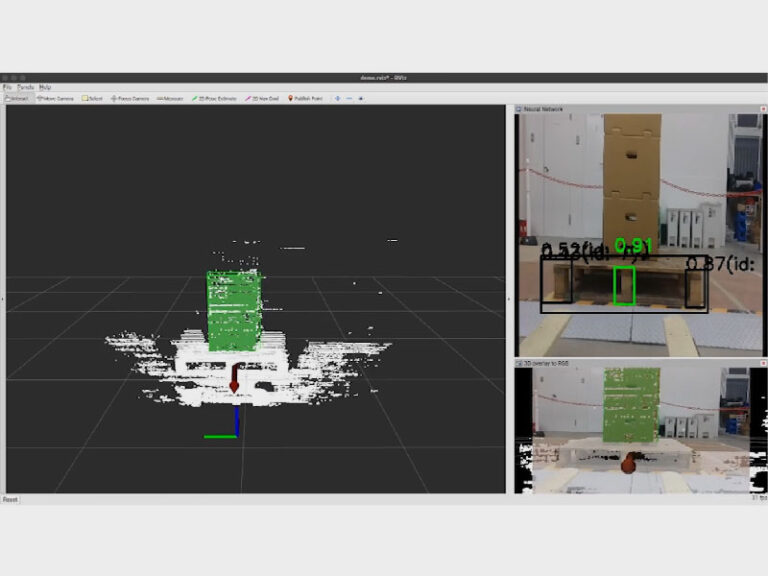The width and height of the screenshot is (768, 576).
Task: Open the File menu
Action: click(7, 88)
